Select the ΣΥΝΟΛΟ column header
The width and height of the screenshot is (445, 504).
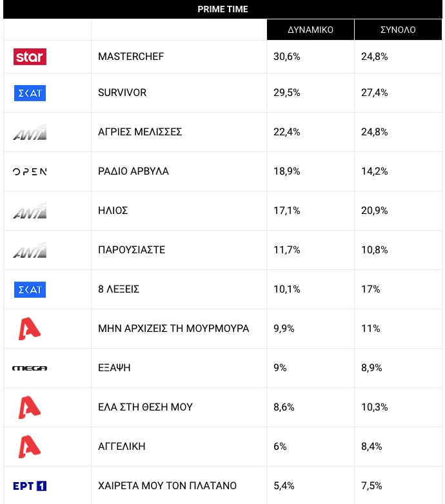(x=398, y=30)
